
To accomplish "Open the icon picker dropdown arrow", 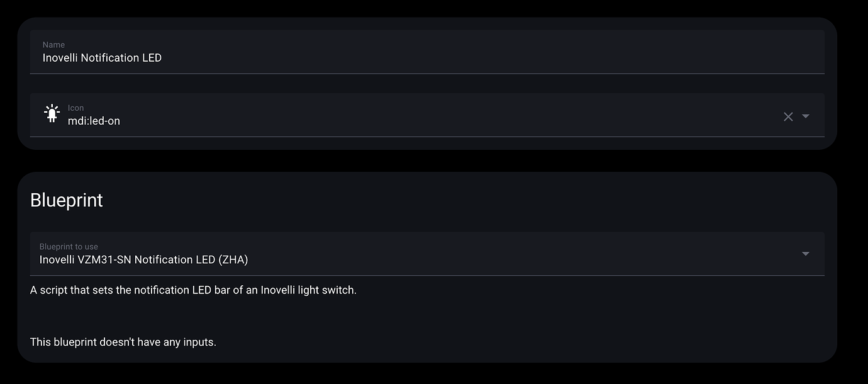I will (x=806, y=116).
